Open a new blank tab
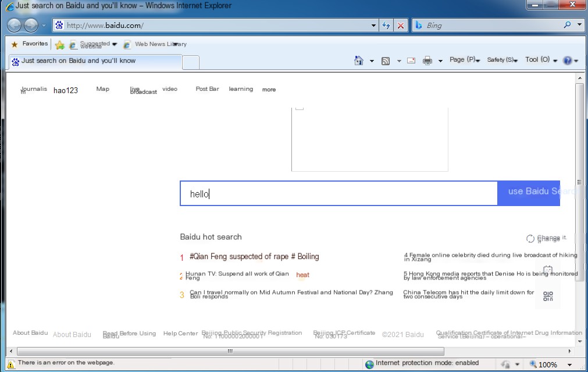Viewport: 588px width, 372px height. tap(191, 62)
